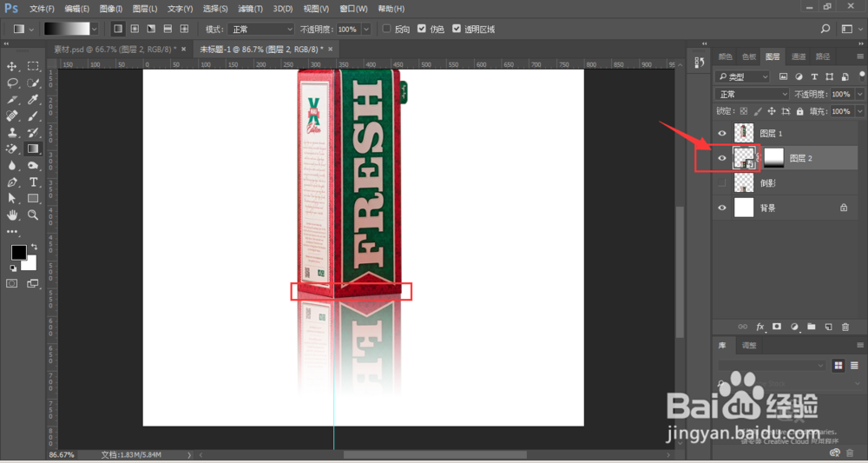Image resolution: width=868 pixels, height=463 pixels.
Task: Lock layer position
Action: 772,111
